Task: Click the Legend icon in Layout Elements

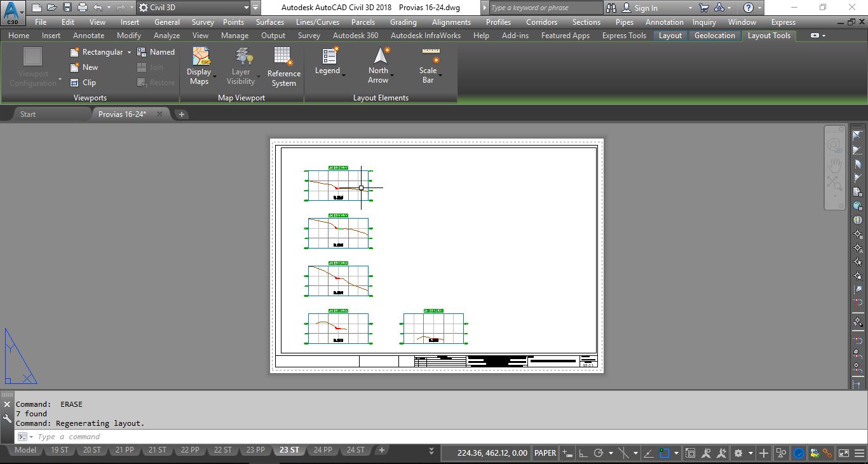Action: point(329,55)
